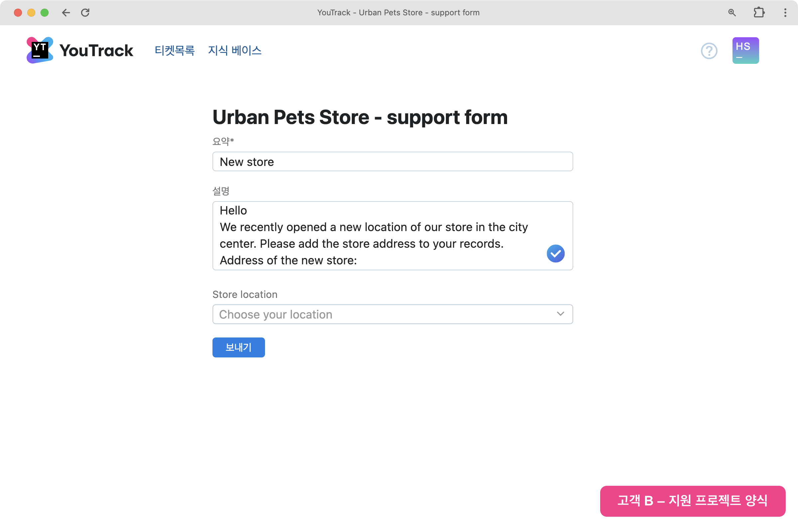
Task: Open the Choose your location dropdown
Action: pyautogui.click(x=383, y=314)
